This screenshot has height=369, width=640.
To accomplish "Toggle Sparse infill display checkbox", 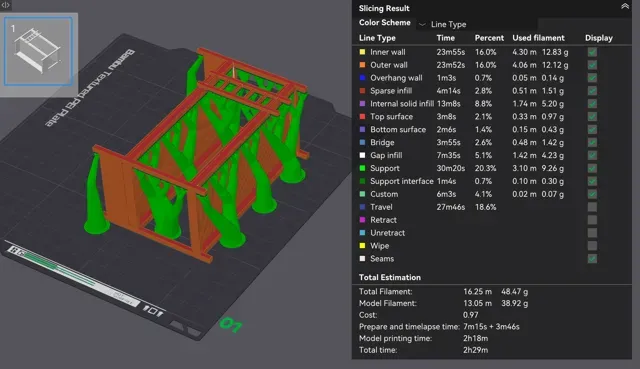I will (592, 91).
